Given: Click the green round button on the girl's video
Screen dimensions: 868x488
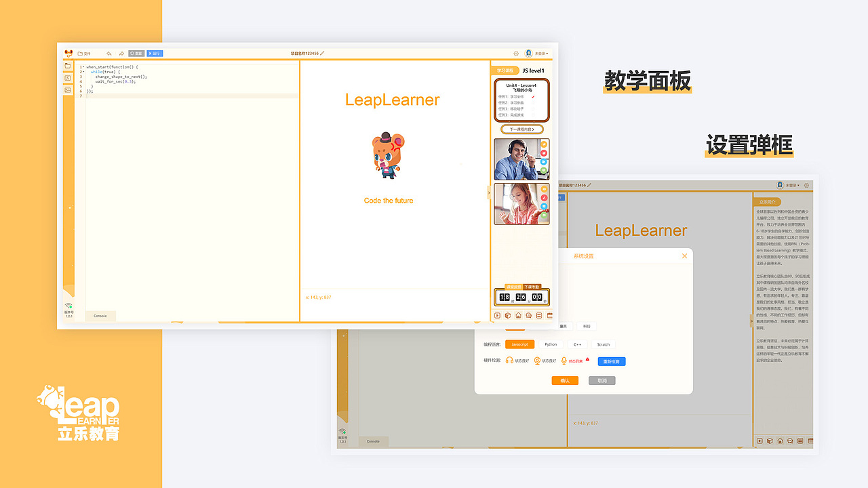Looking at the screenshot, I should (x=544, y=216).
